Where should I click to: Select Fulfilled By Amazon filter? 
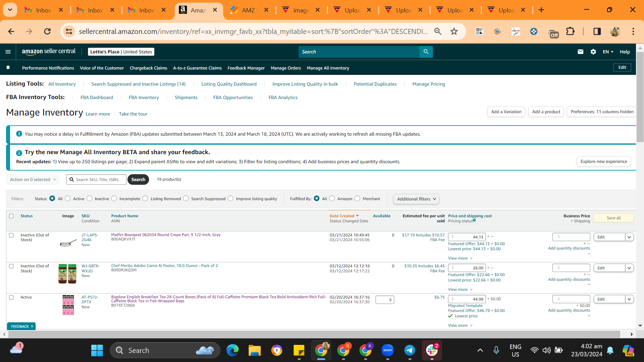(x=332, y=198)
